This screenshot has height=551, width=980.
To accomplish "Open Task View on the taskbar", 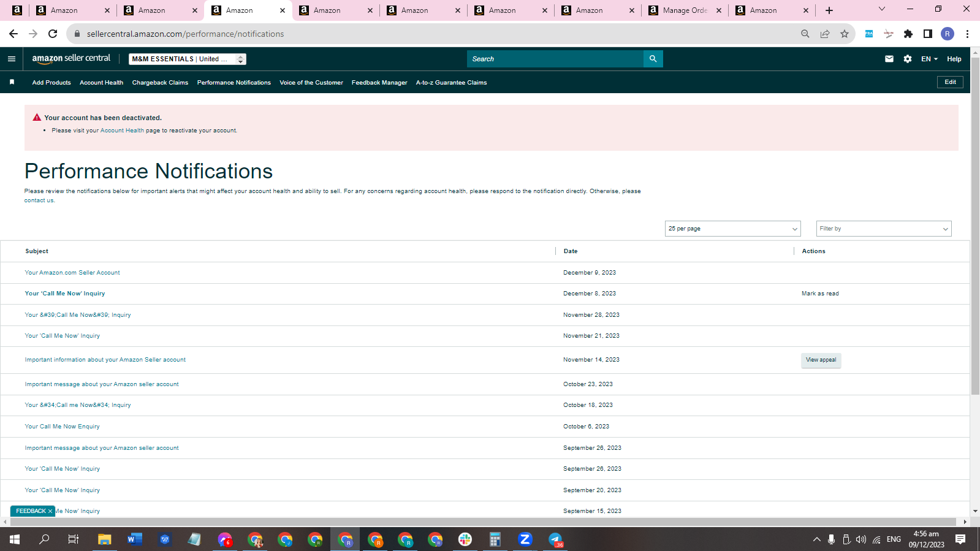I will (x=74, y=539).
